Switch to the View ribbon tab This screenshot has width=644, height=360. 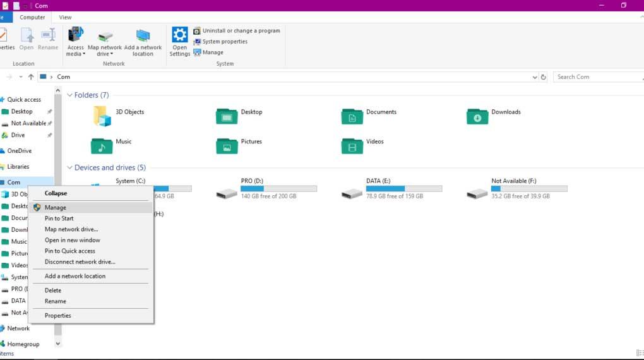tap(65, 17)
